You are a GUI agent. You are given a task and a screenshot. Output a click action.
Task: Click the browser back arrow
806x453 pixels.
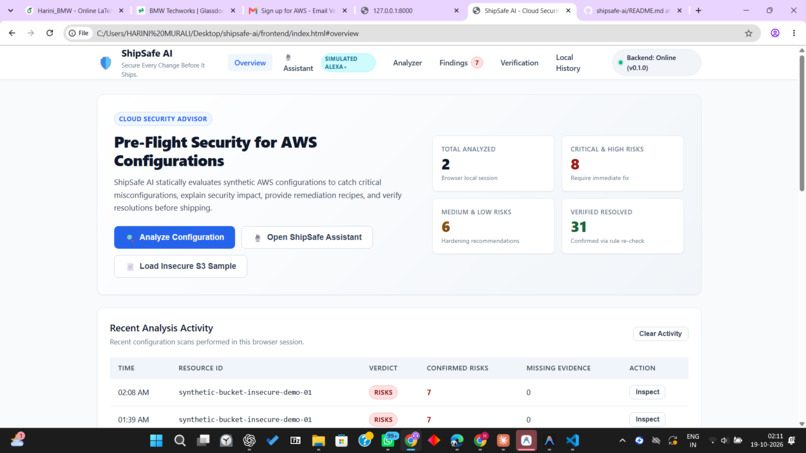click(x=12, y=33)
